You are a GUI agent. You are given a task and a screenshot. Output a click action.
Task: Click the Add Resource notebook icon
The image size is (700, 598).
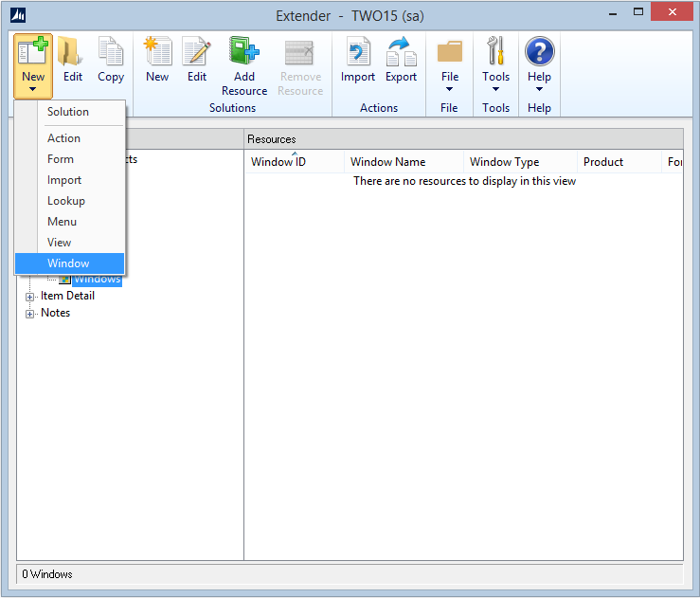(x=244, y=50)
